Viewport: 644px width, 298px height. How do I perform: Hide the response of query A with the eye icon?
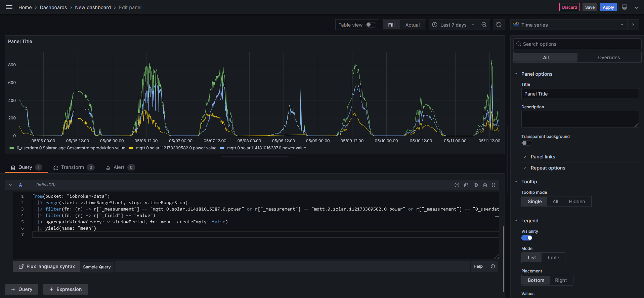point(476,185)
